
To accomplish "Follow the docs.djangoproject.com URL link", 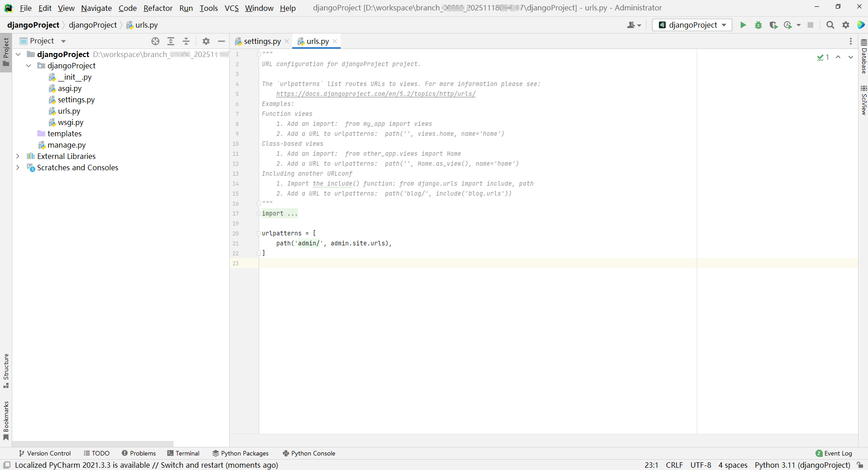I will (376, 94).
